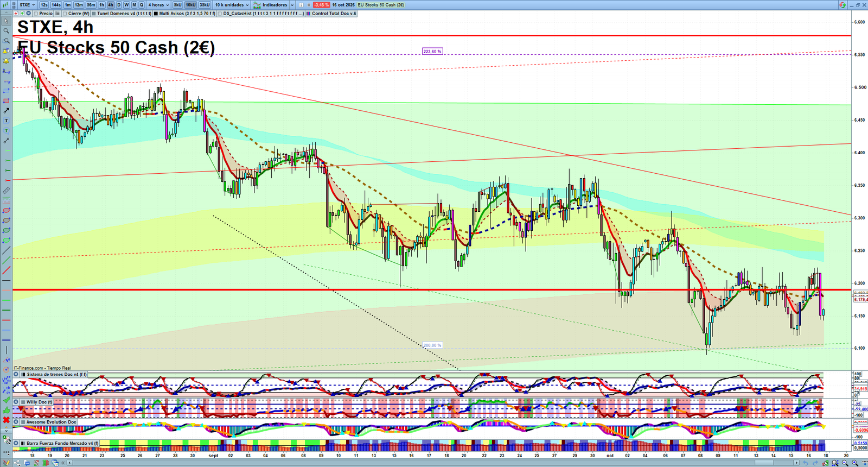Screen dimensions: 868x467
Task: Select the magnifier zoom tool
Action: click(6, 31)
